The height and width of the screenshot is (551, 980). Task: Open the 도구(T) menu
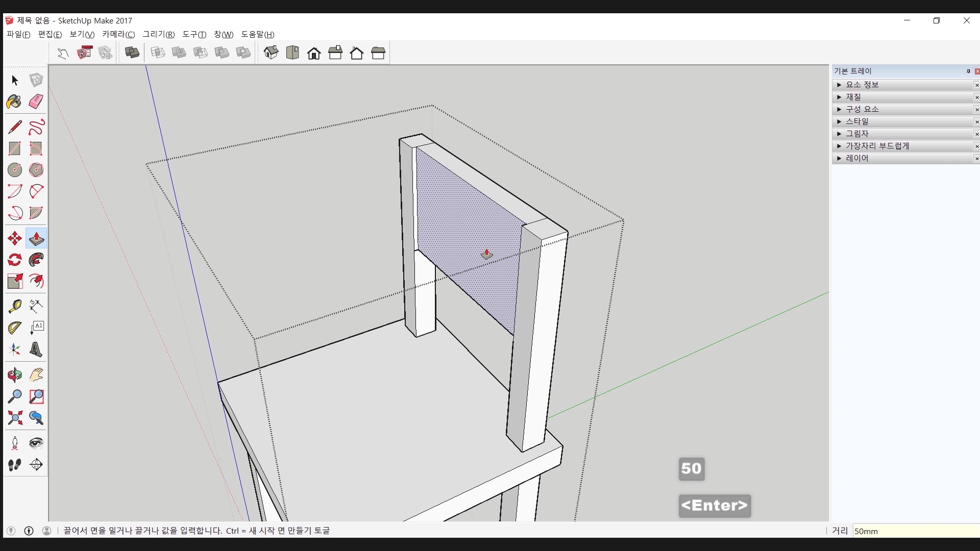tap(194, 34)
